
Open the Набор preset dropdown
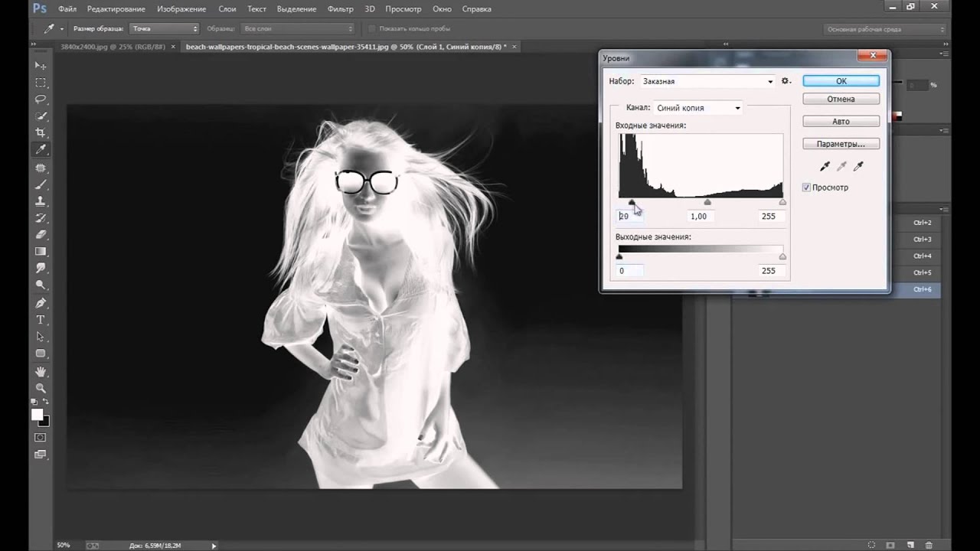[x=707, y=81]
